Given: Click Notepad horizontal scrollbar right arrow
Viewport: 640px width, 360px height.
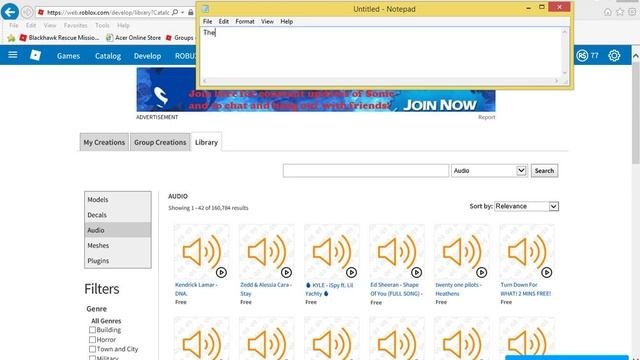Looking at the screenshot, I should [x=556, y=81].
